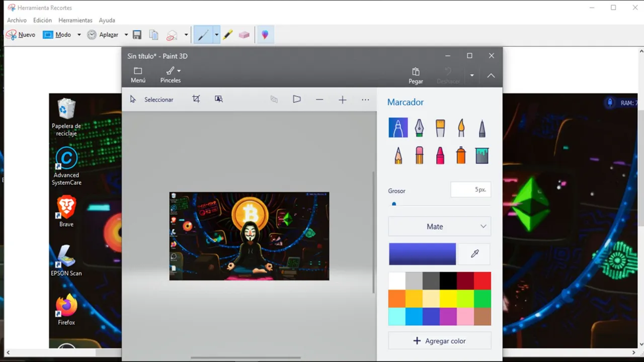
Task: Select the watercolor brush tool
Action: click(461, 128)
